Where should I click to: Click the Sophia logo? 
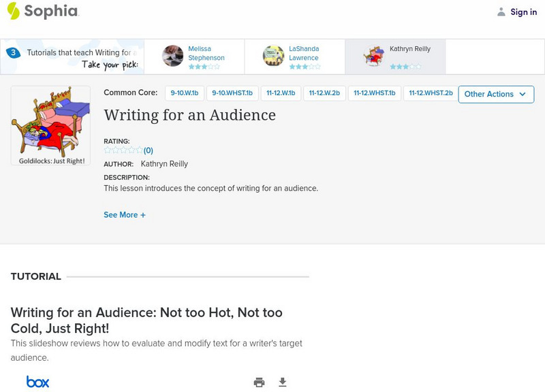42,11
